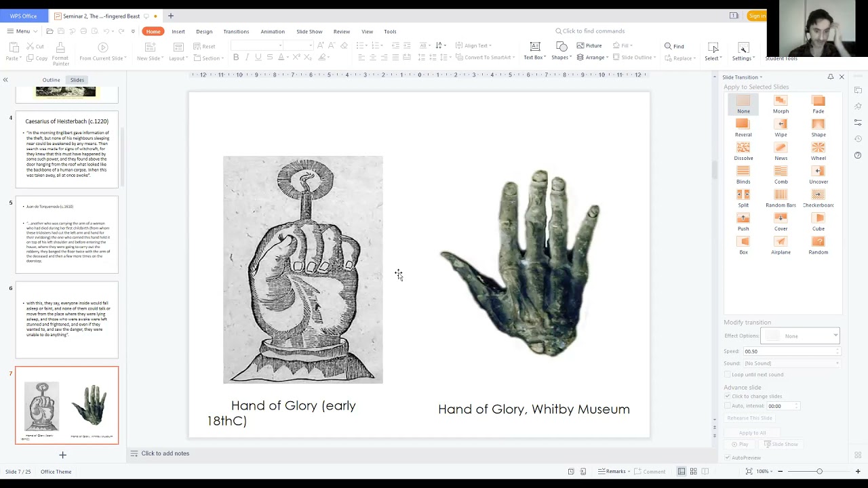Open Find in the ribbon
Screen dimensions: 868x488
pos(674,46)
